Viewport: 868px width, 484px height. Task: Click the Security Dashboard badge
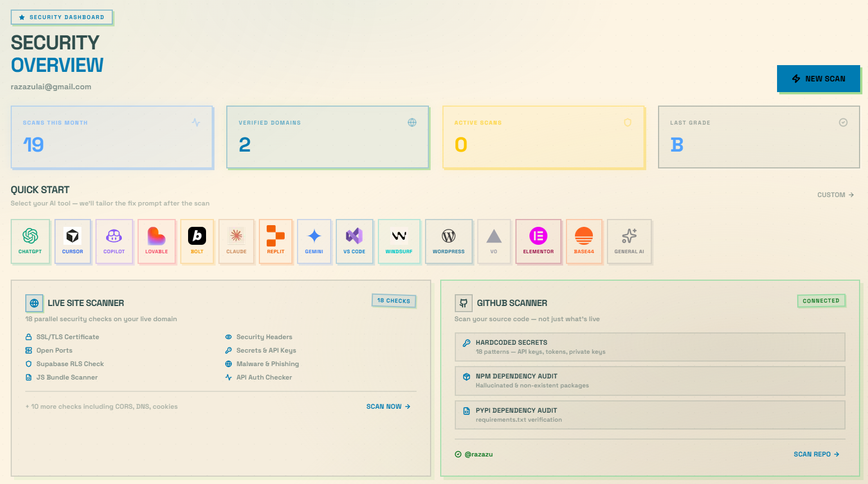coord(62,17)
